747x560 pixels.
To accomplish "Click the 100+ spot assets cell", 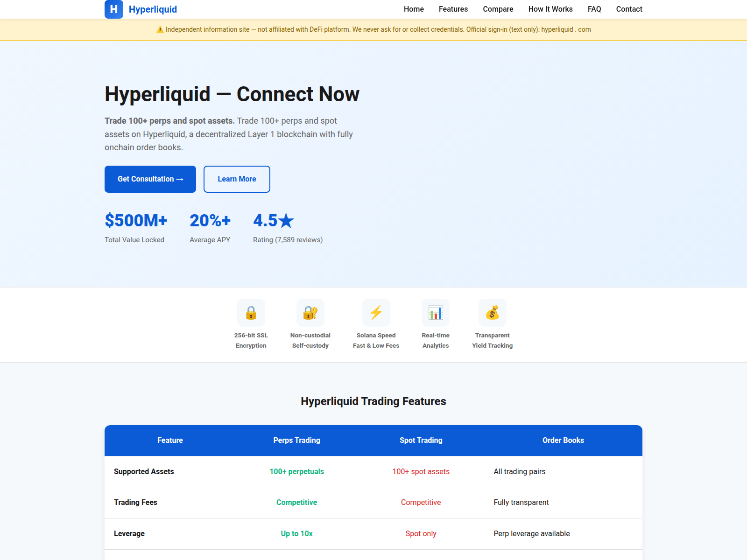I will [421, 472].
